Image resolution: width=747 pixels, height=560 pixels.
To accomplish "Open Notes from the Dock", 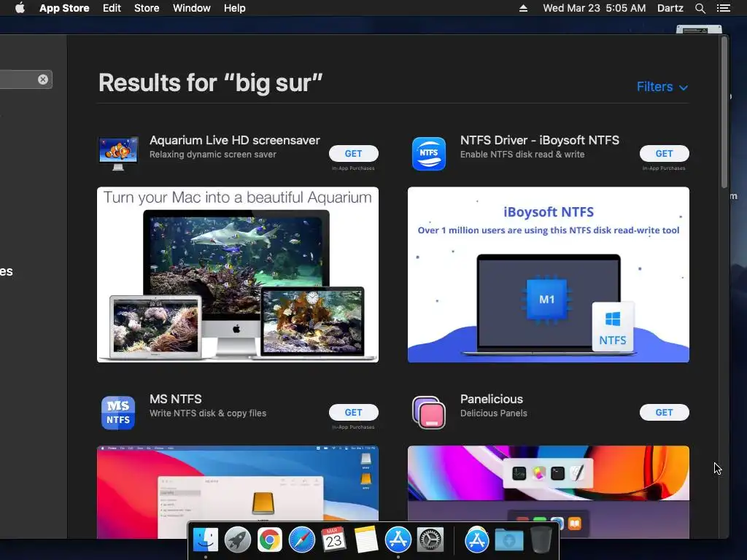I will pyautogui.click(x=366, y=540).
